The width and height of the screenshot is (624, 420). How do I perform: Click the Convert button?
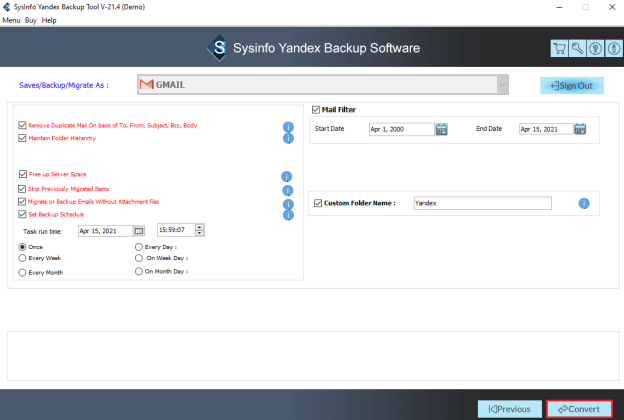(x=578, y=408)
